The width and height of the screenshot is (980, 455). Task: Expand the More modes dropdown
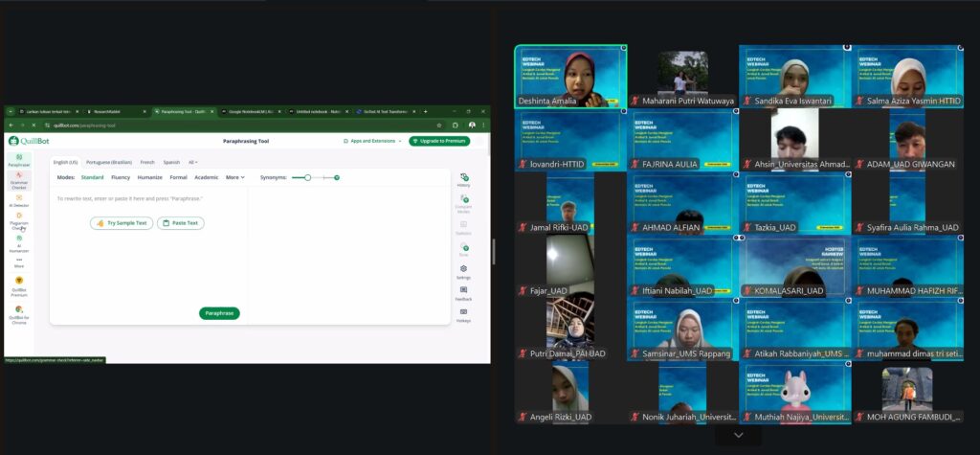(x=234, y=177)
